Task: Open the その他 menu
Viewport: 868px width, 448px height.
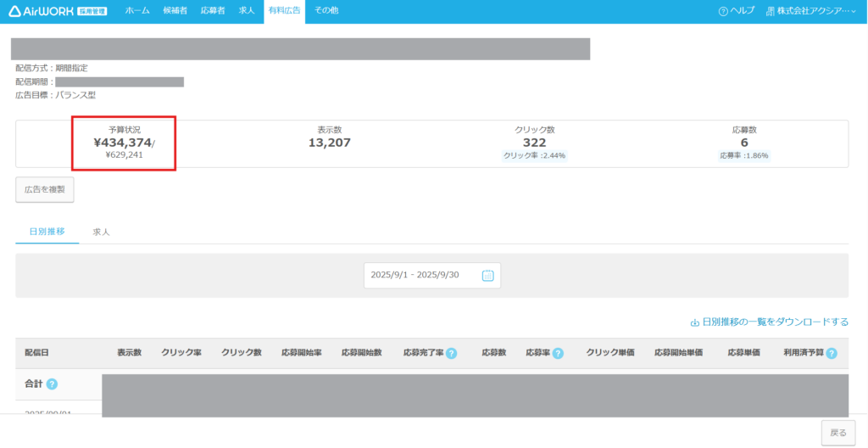Action: 326,11
